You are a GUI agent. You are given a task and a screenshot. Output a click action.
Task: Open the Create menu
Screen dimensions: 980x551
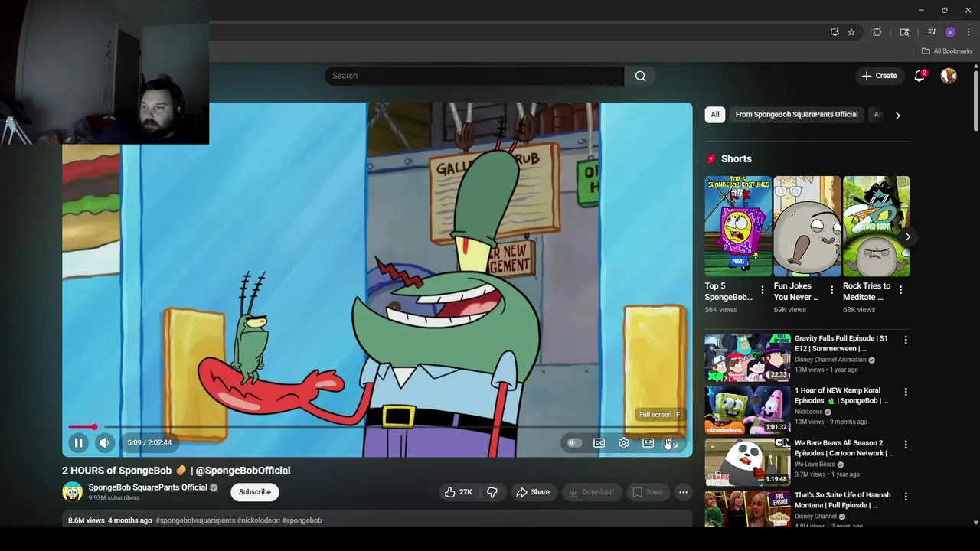pos(879,76)
